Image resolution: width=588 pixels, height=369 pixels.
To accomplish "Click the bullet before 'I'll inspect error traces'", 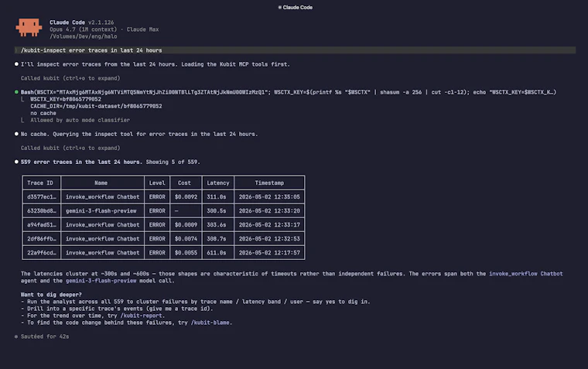I will (x=16, y=64).
